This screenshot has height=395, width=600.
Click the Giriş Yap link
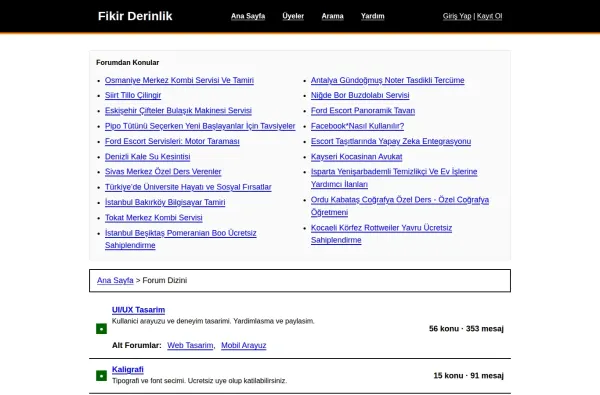click(x=457, y=16)
